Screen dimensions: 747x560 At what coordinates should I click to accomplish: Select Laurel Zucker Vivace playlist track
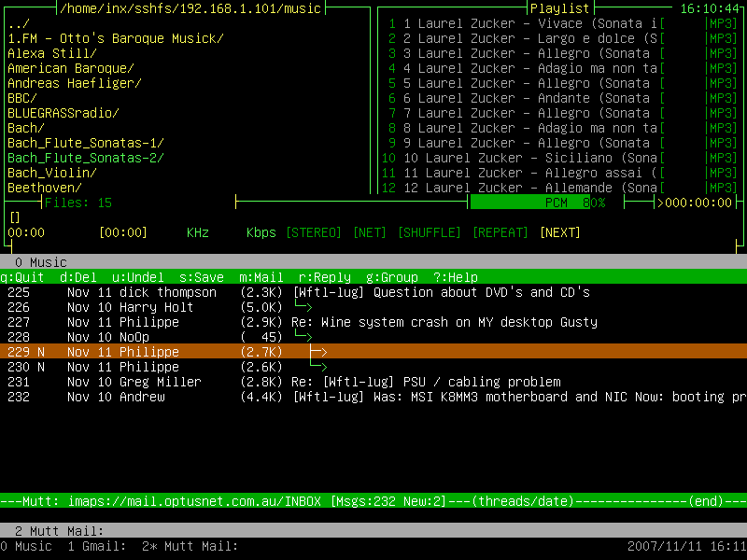(x=523, y=23)
